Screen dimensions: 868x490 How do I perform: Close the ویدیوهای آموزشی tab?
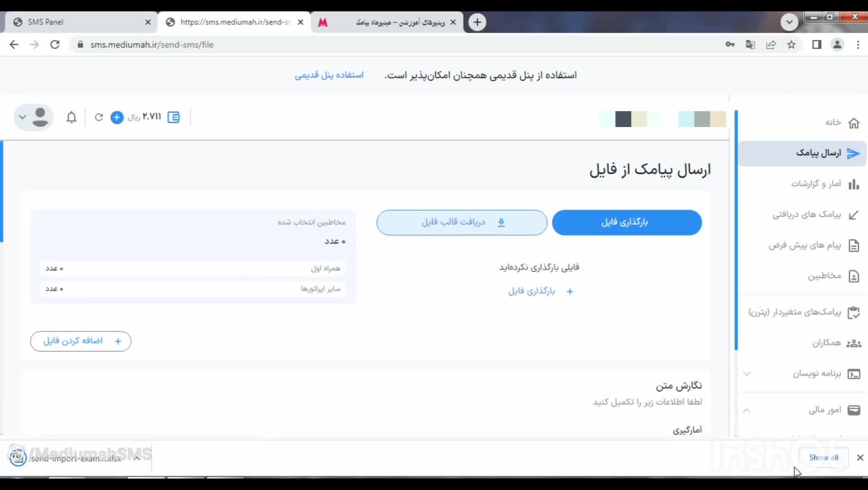453,22
